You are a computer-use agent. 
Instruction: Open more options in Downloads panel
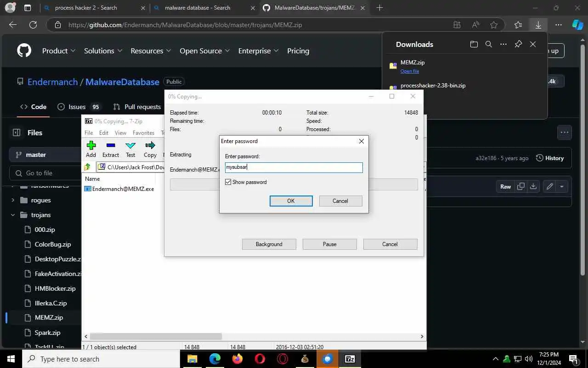click(x=503, y=44)
